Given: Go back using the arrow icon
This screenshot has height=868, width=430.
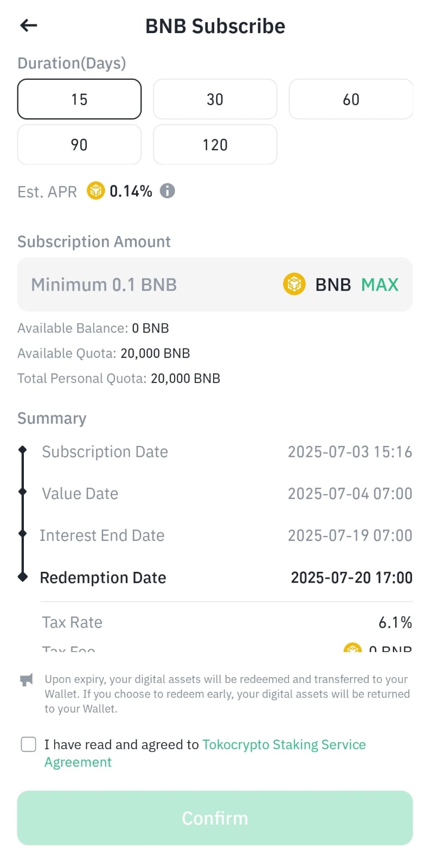Looking at the screenshot, I should tap(28, 25).
